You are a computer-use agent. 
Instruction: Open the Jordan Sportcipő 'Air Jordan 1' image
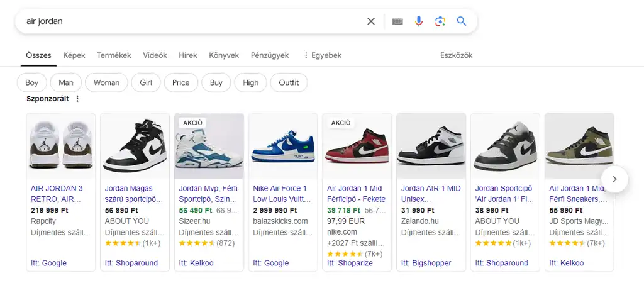505,146
